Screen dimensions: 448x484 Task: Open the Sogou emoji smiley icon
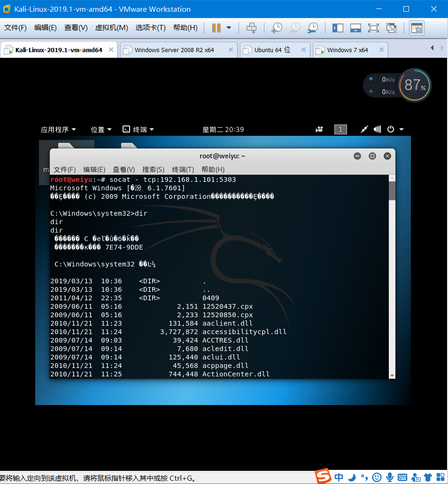[x=377, y=477]
